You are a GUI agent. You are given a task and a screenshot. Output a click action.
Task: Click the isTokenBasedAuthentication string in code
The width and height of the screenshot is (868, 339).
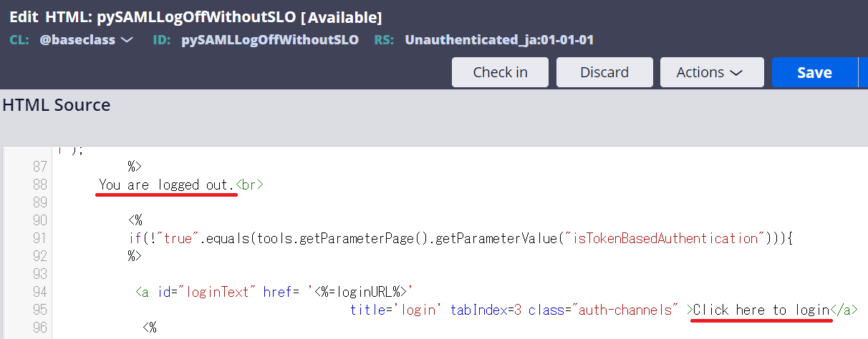tap(664, 238)
